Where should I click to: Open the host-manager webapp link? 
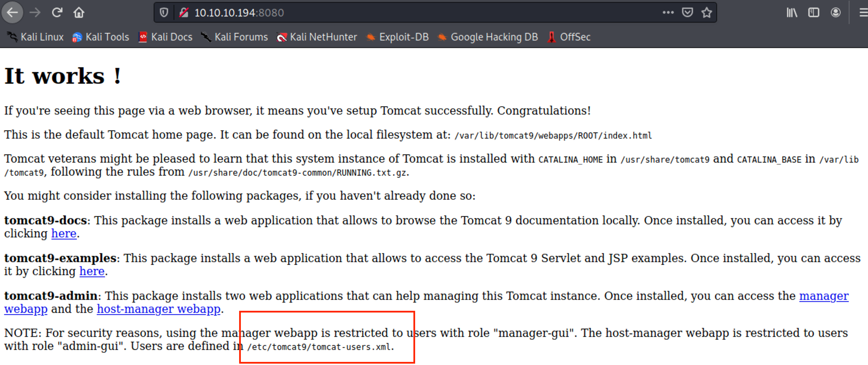(x=159, y=309)
